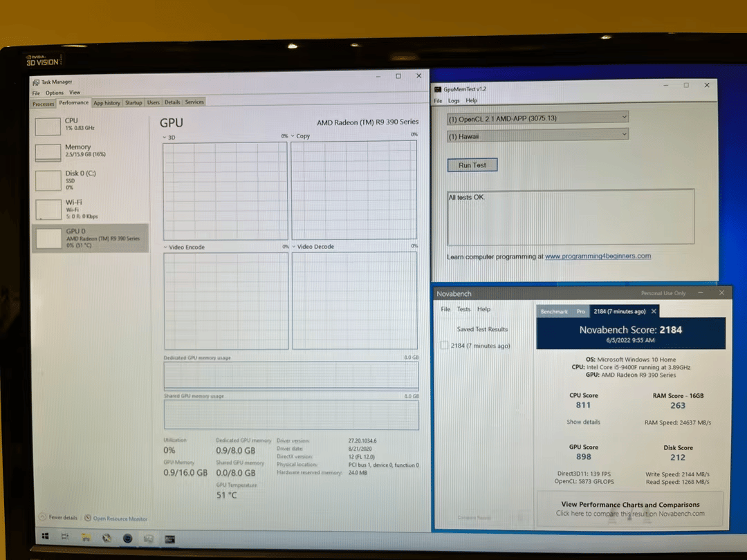Viewport: 747px width, 560px height.
Task: Select the Performance tab in Task Manager
Action: 74,103
